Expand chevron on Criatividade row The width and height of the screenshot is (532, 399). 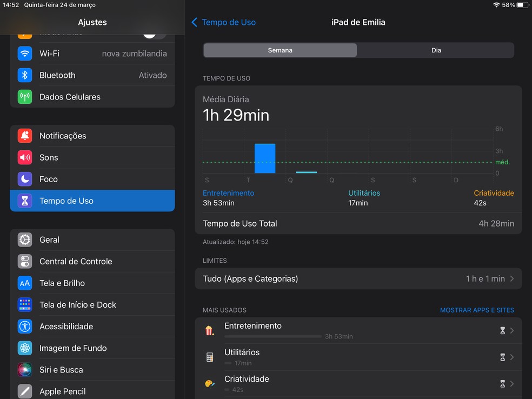(512, 384)
